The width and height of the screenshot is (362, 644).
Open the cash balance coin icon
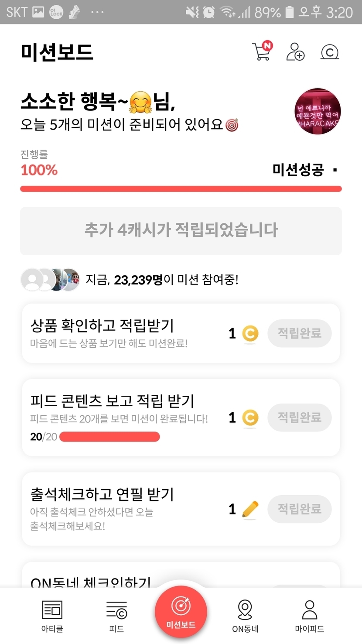point(330,52)
